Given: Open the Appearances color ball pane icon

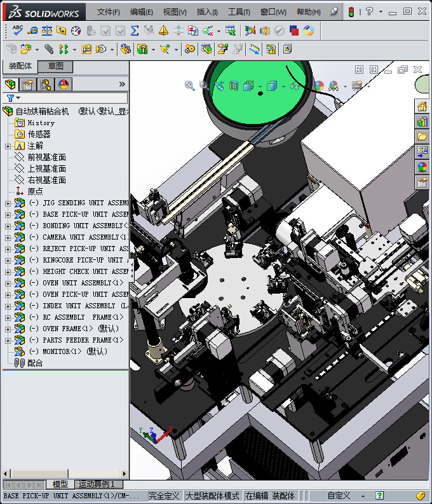Looking at the screenshot, I should point(422,167).
